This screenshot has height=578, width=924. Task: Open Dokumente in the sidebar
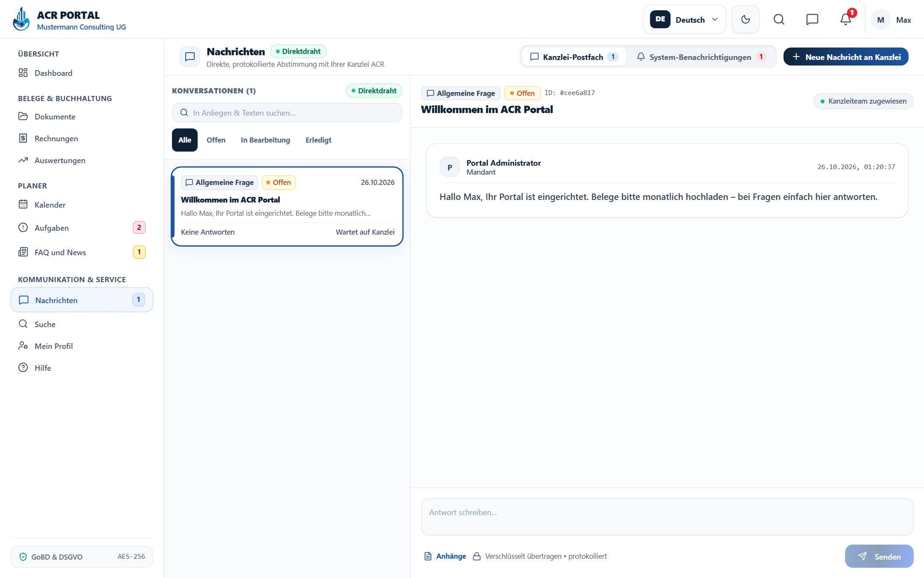coord(82,116)
